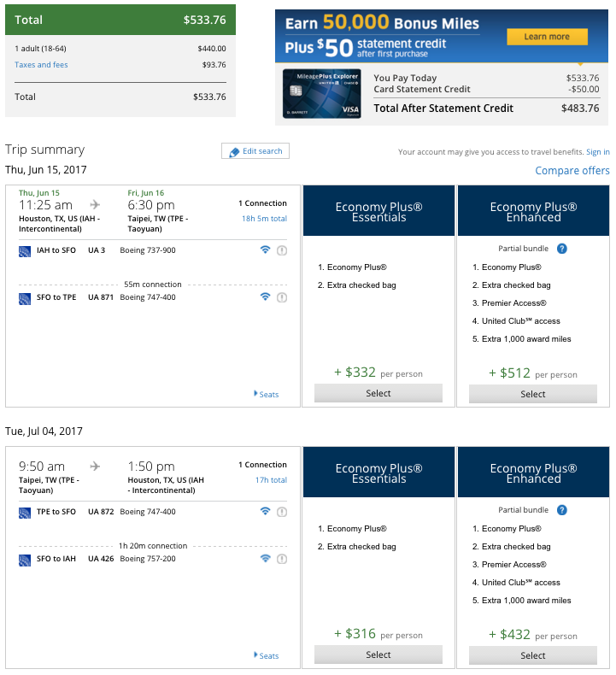This screenshot has width=616, height=675.
Task: Expand Seats for the Houston to Taipei flight
Action: click(267, 394)
